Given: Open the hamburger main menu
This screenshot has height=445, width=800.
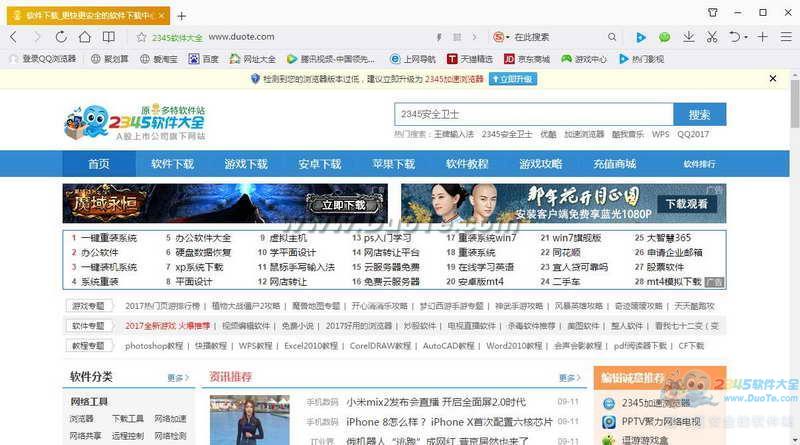Looking at the screenshot, I should (786, 37).
